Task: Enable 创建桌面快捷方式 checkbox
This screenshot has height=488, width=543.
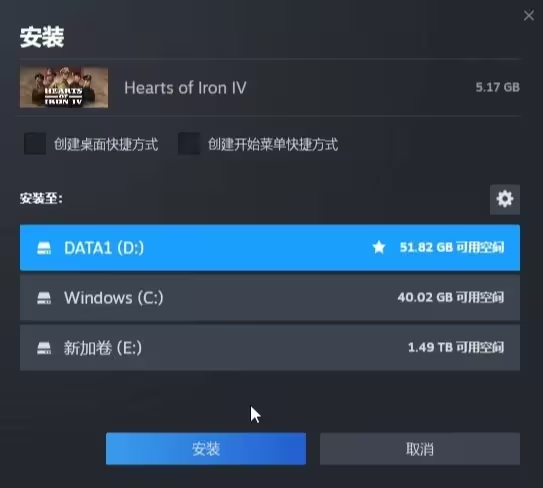Action: 35,143
